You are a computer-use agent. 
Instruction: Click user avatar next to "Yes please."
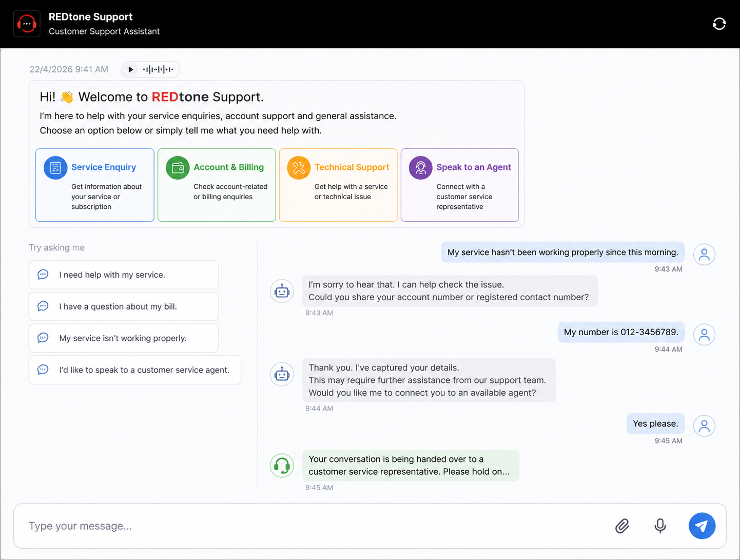tap(704, 426)
